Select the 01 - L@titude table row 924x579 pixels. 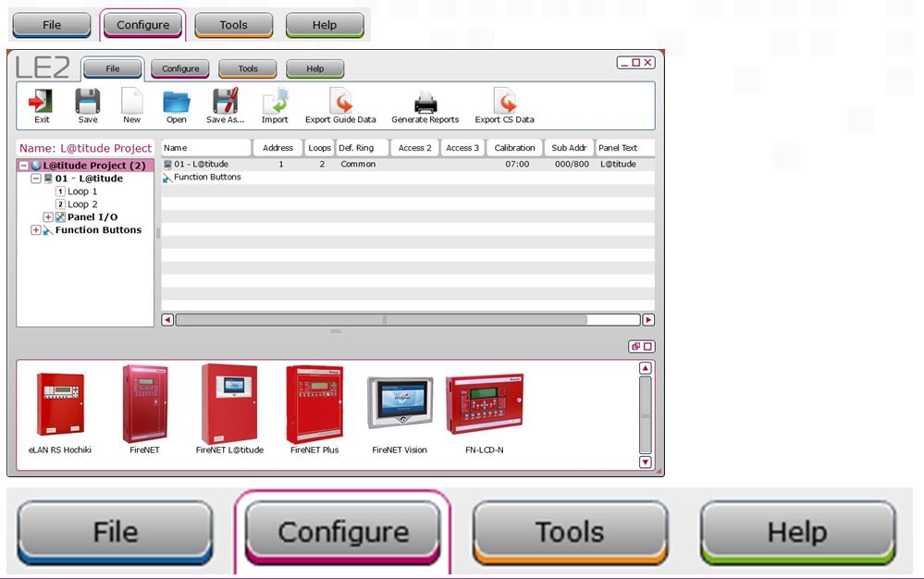point(408,165)
